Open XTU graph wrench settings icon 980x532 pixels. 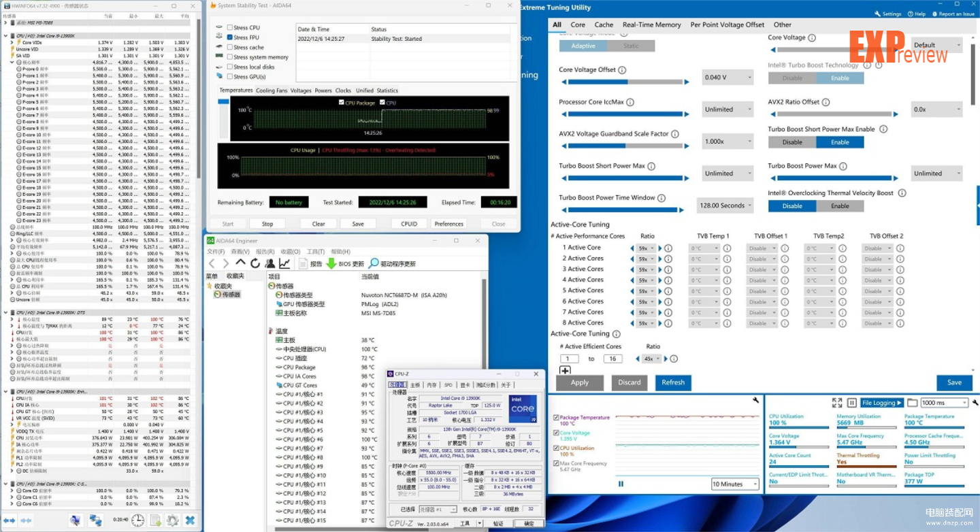(x=755, y=401)
